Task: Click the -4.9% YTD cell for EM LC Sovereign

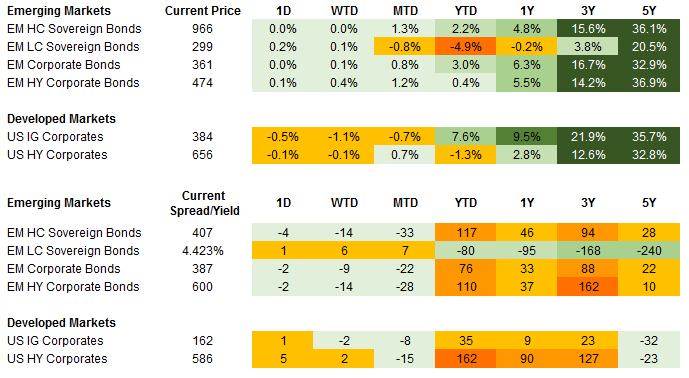Action: click(x=465, y=47)
